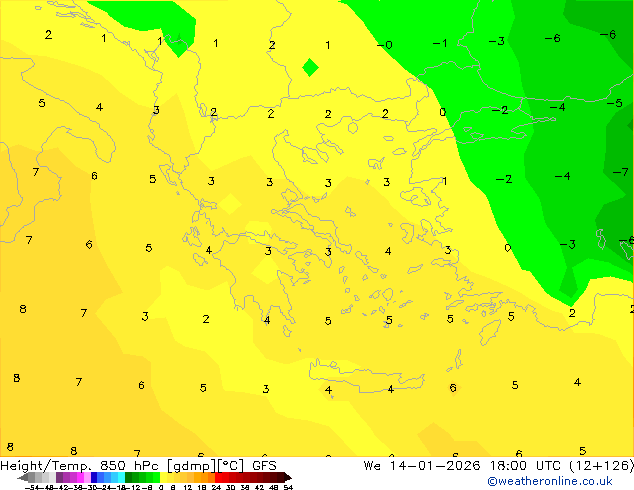Viewport: 634px width, 490px height.
Task: Click the grey left arrow end of colorbar
Action: point(23,477)
